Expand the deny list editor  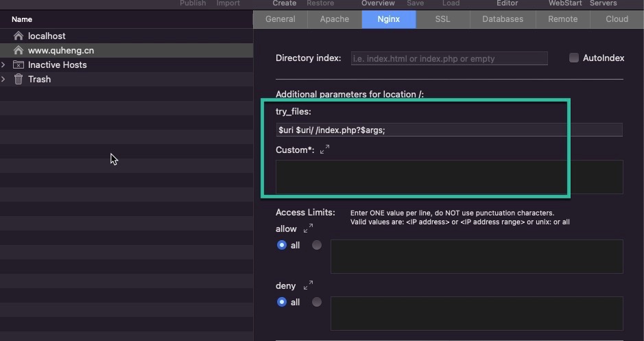(x=308, y=285)
